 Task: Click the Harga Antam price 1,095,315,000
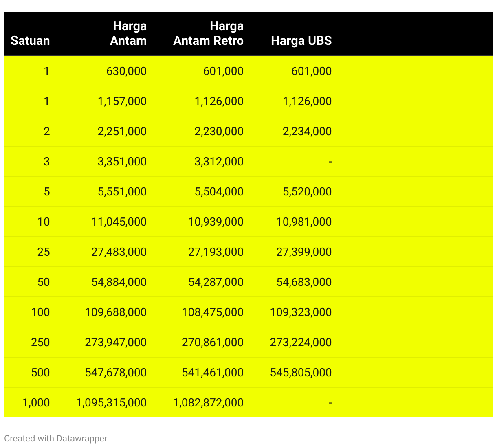coord(112,403)
